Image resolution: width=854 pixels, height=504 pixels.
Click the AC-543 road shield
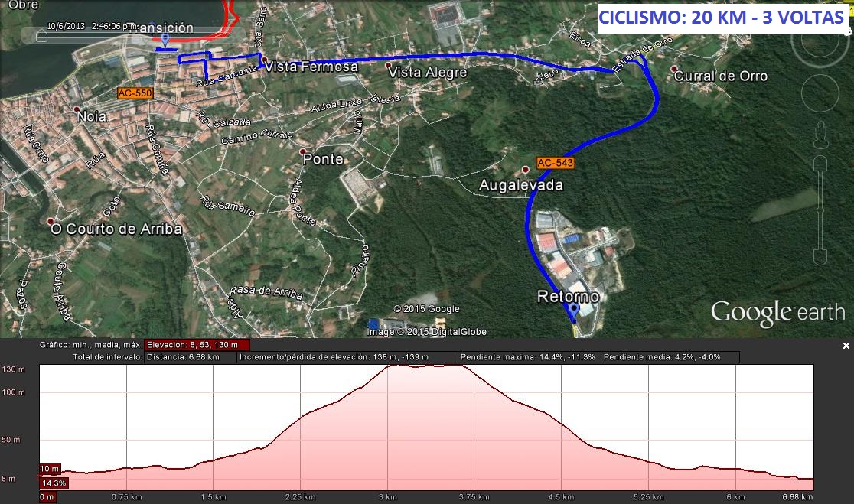coord(555,163)
